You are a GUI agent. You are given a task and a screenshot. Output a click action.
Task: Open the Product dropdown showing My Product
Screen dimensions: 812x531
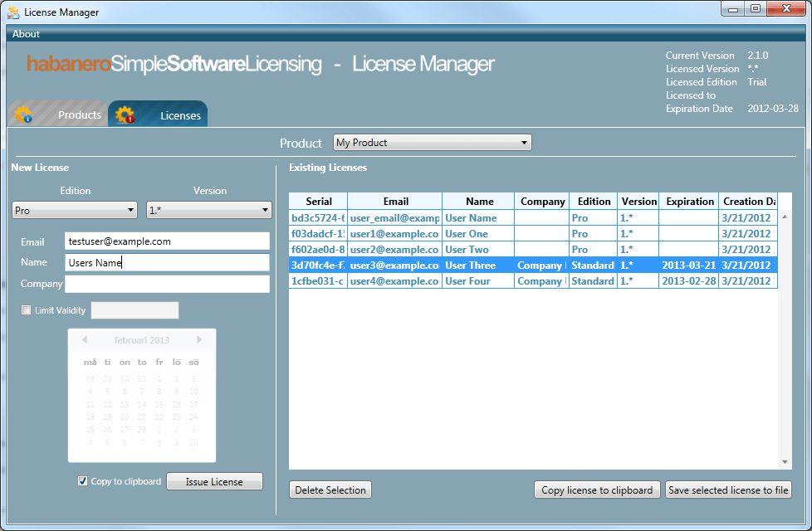click(433, 143)
